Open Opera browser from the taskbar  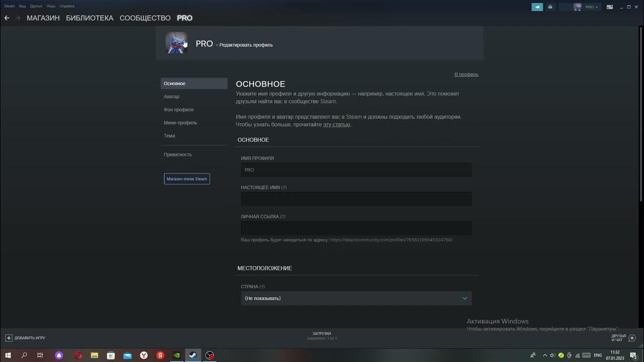[78, 355]
